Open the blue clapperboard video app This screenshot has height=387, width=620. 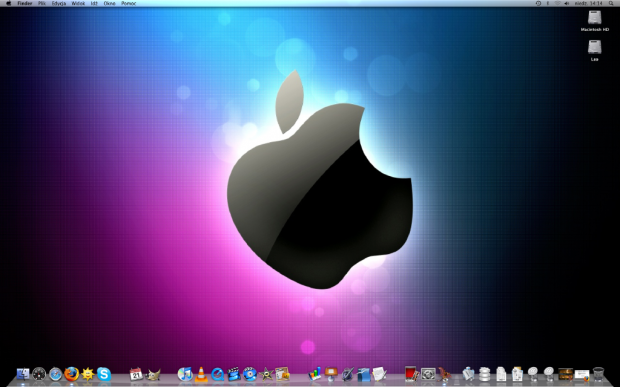234,374
